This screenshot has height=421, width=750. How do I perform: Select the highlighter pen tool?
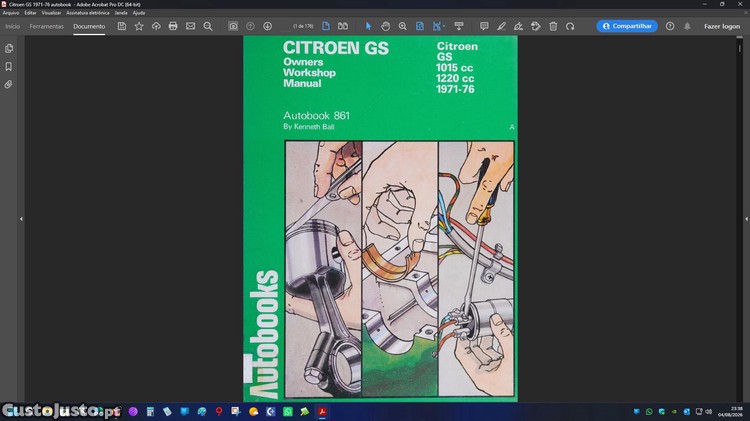pos(501,26)
